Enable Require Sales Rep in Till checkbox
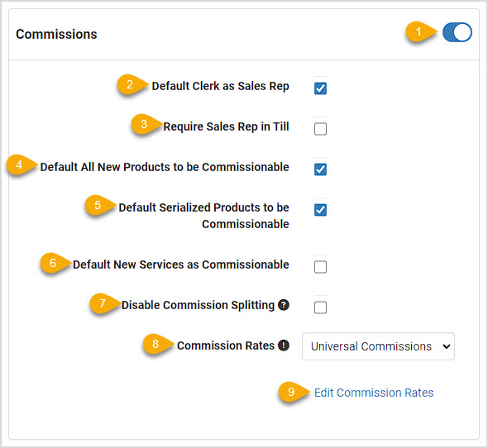Image resolution: width=488 pixels, height=448 pixels. pos(320,129)
